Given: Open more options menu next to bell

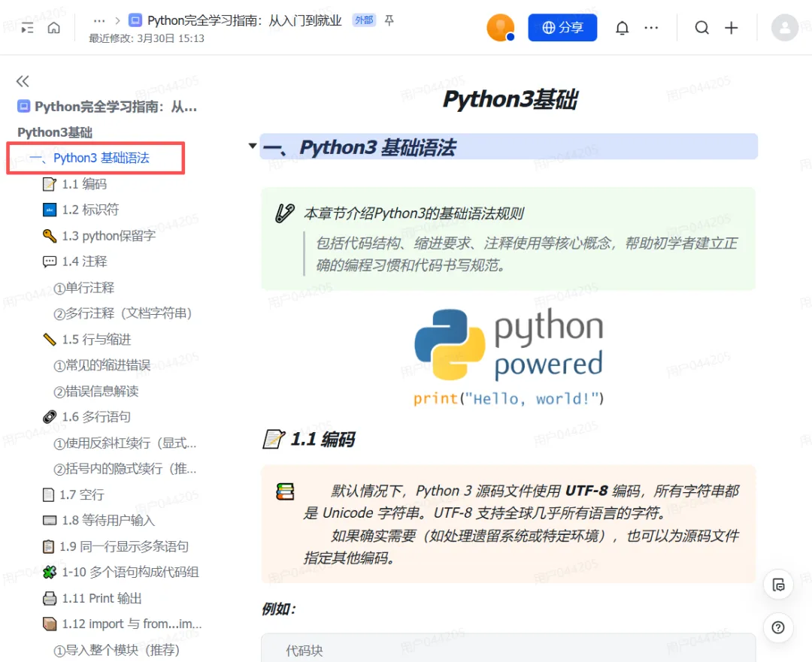Looking at the screenshot, I should (651, 28).
